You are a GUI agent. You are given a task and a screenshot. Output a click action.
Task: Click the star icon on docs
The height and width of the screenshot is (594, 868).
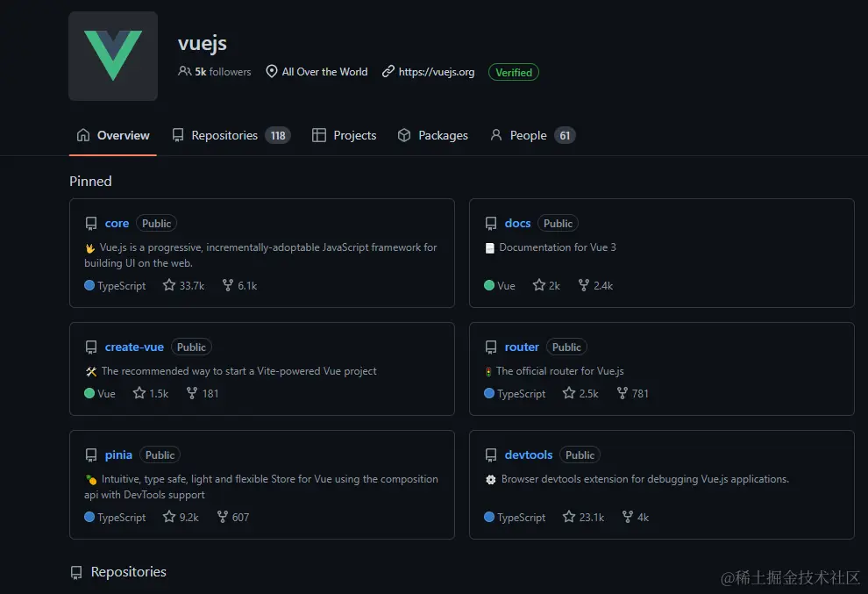coord(539,285)
